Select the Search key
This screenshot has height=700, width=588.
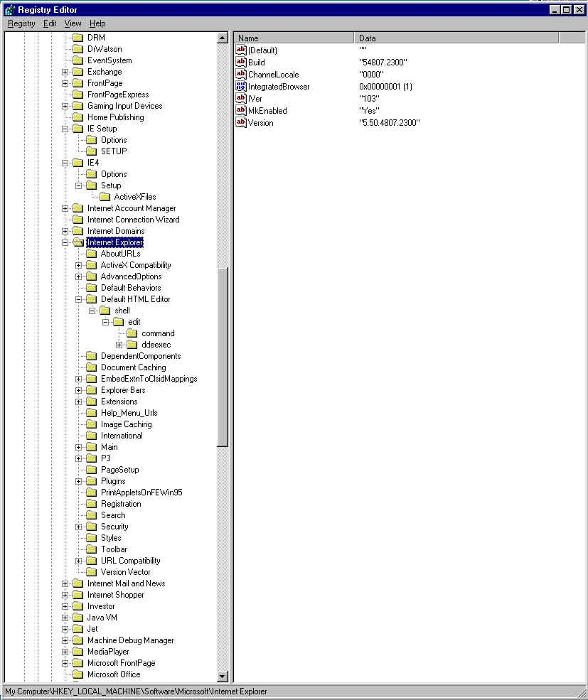pyautogui.click(x=113, y=515)
